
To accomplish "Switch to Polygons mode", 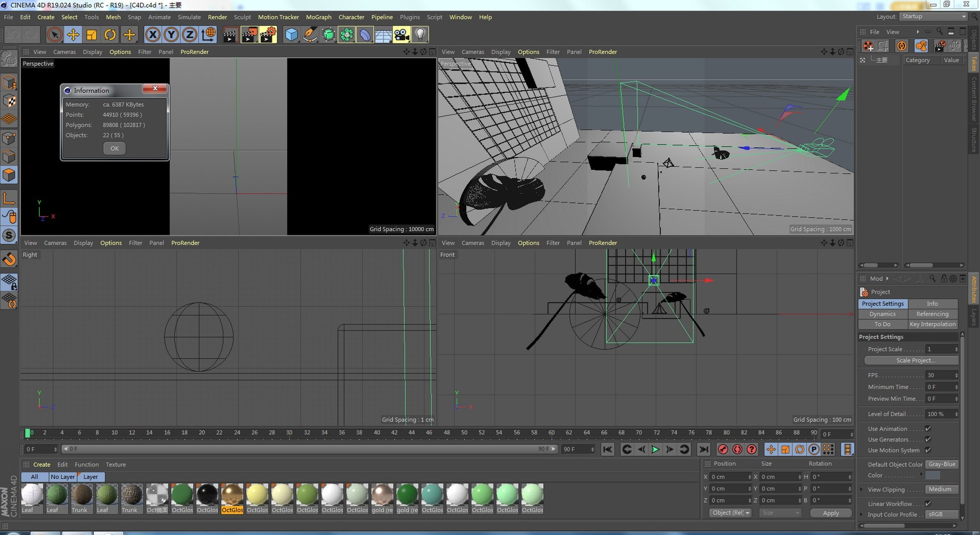I will coord(9,175).
